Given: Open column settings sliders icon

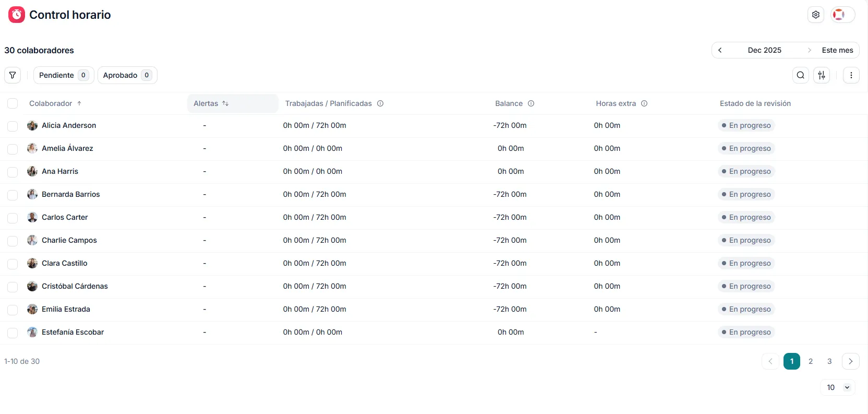Looking at the screenshot, I should coord(822,75).
